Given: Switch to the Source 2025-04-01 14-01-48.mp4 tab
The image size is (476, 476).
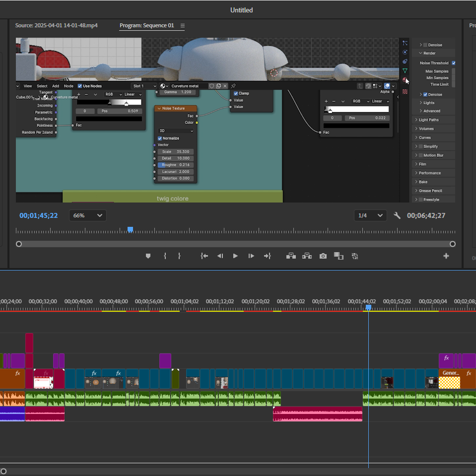Looking at the screenshot, I should [x=57, y=25].
